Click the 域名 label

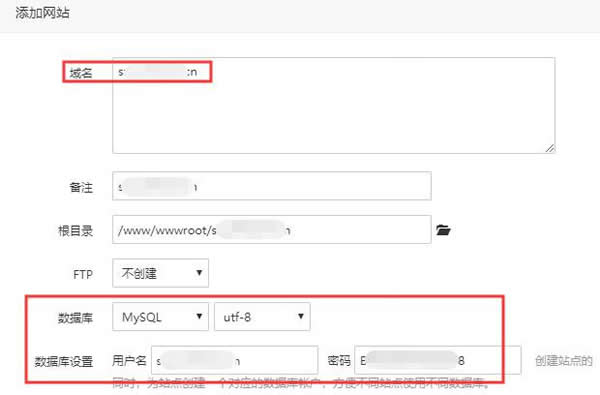(81, 73)
